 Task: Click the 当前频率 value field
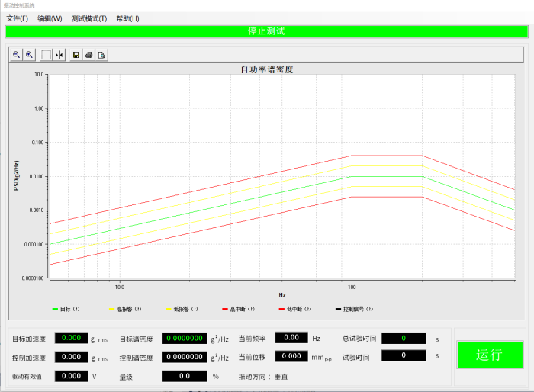click(x=291, y=337)
